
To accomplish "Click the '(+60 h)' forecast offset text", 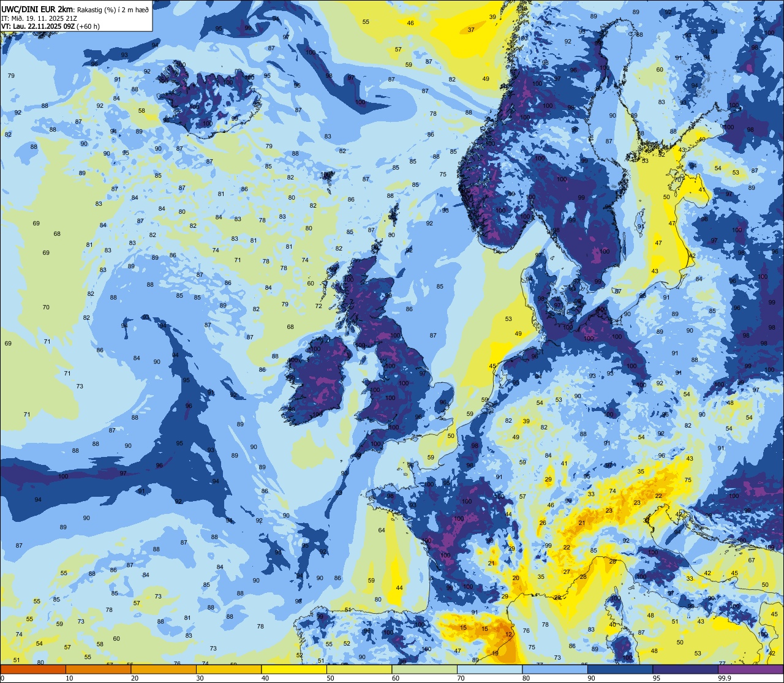I will [x=88, y=26].
